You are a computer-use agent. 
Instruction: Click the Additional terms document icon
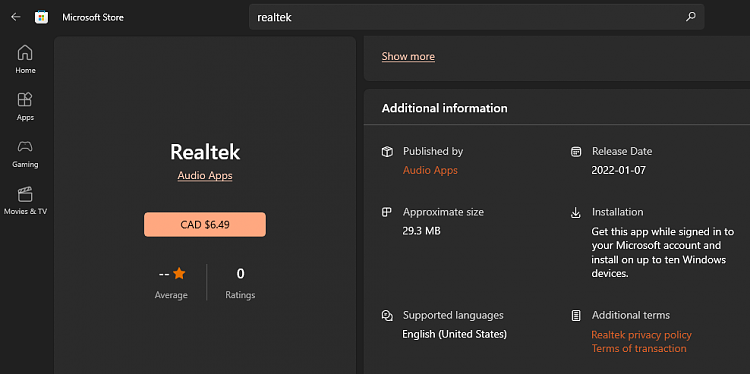tap(576, 316)
